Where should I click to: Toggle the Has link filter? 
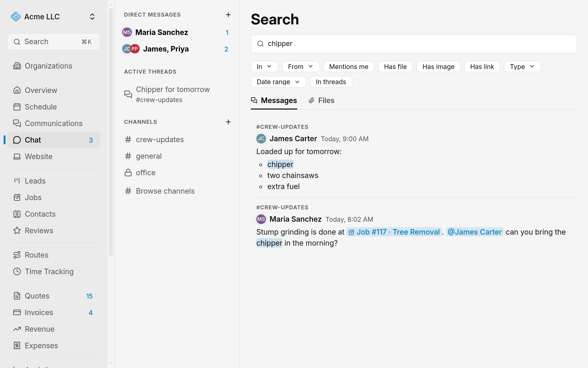(482, 67)
